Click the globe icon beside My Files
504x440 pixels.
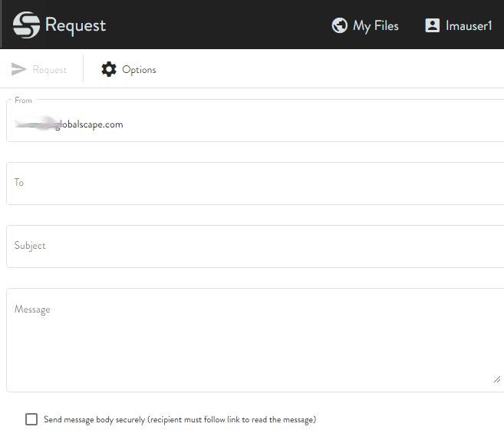click(339, 25)
